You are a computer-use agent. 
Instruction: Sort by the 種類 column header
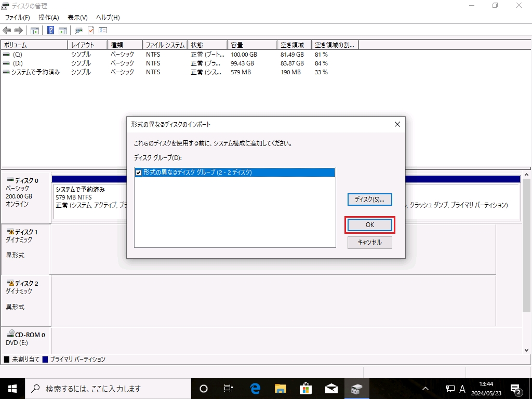125,45
